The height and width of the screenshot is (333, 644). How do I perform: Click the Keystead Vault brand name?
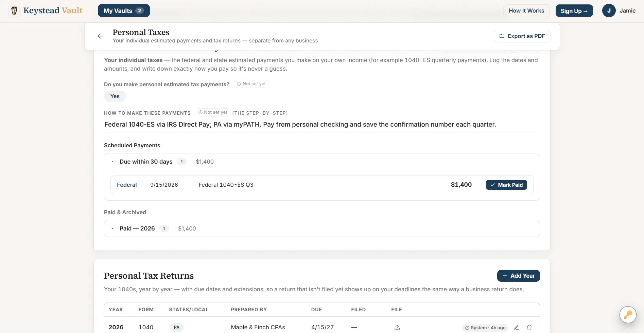pos(53,11)
